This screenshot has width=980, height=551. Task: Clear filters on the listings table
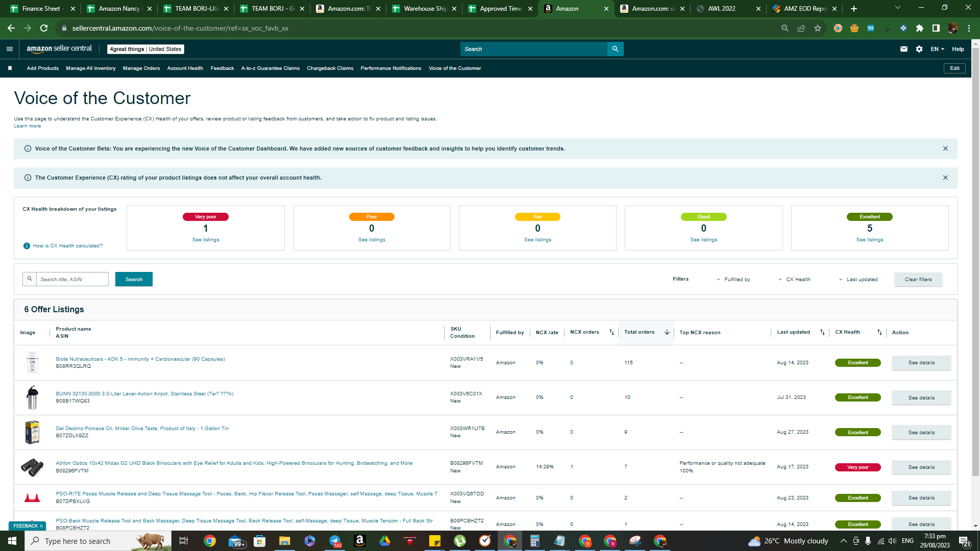click(918, 280)
